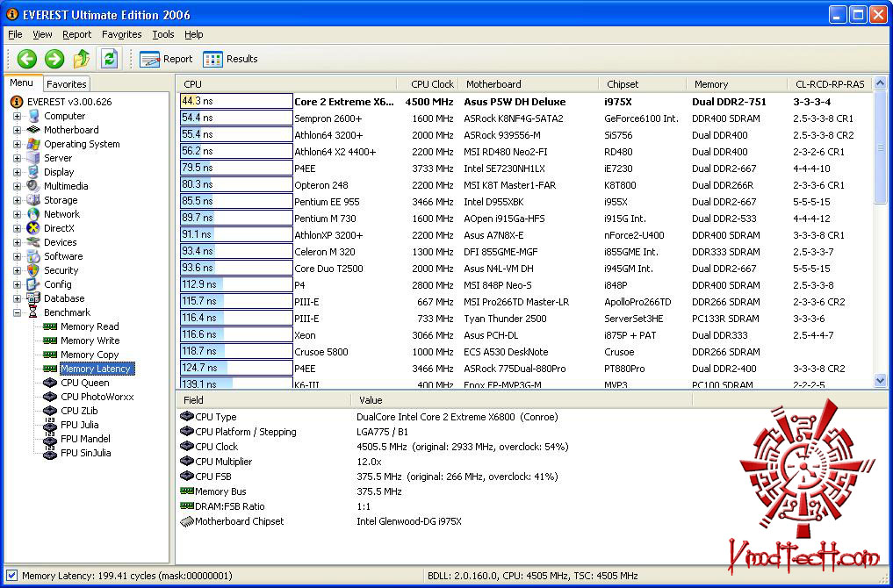893x588 pixels.
Task: Open the Memory Copy benchmark
Action: [x=90, y=355]
